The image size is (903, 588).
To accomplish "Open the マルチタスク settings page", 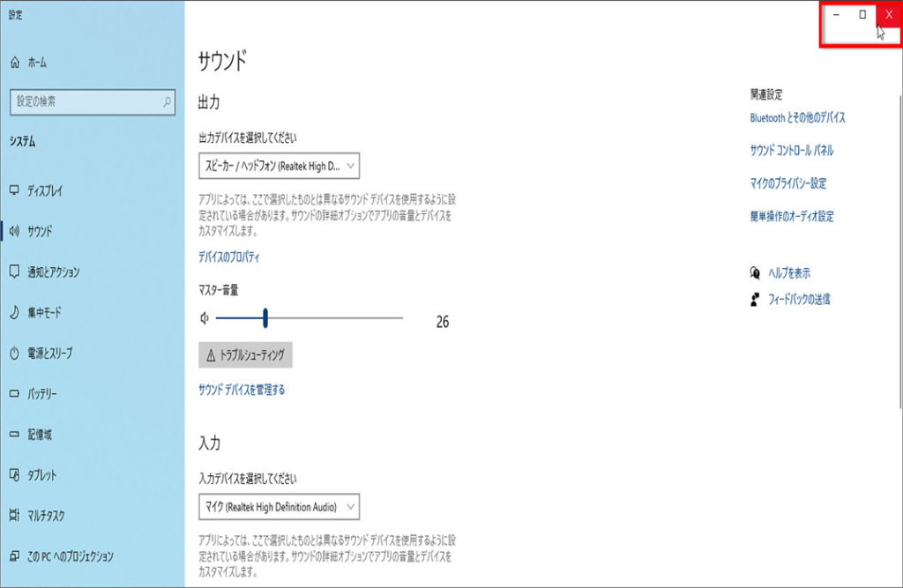I will (x=46, y=516).
